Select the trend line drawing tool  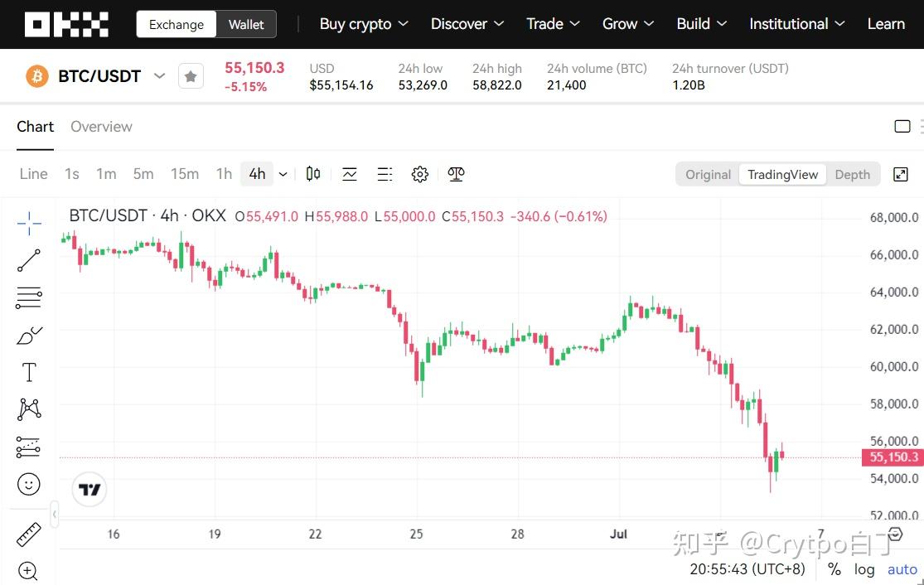tap(29, 260)
